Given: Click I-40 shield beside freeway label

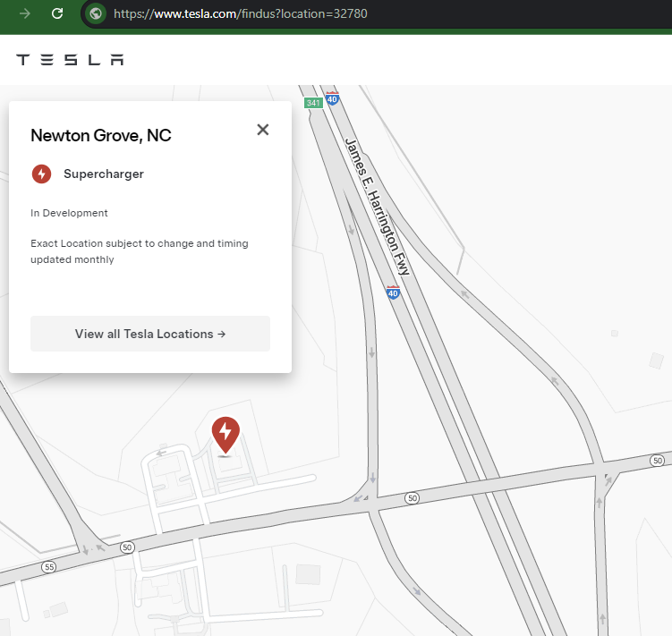Looking at the screenshot, I should pyautogui.click(x=393, y=293).
